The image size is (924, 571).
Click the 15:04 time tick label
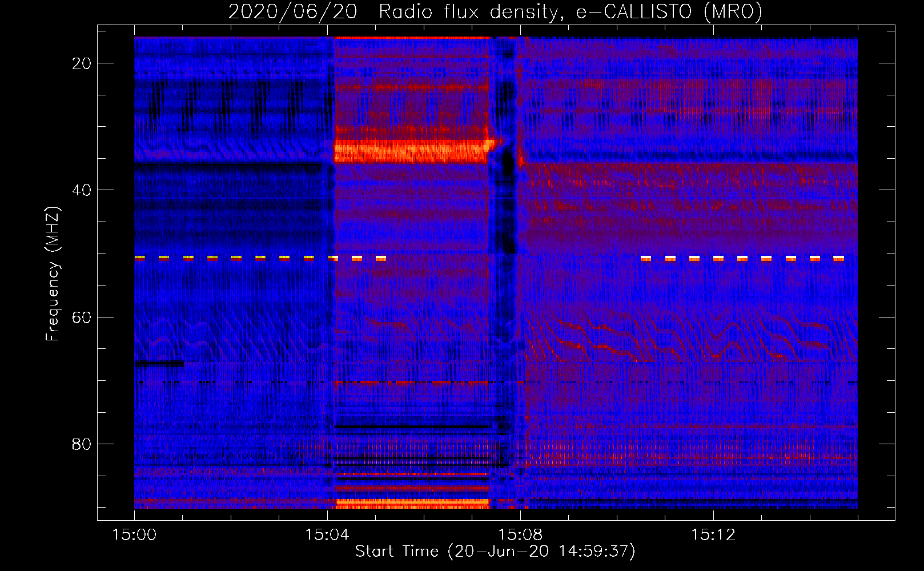point(327,535)
